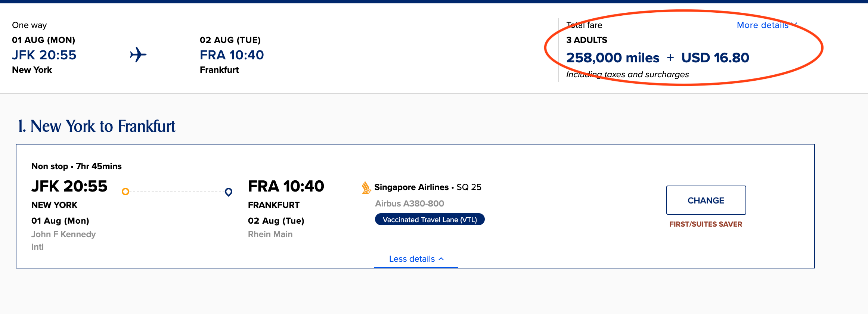Collapse flight info via Less details
This screenshot has width=868, height=314.
[412, 259]
